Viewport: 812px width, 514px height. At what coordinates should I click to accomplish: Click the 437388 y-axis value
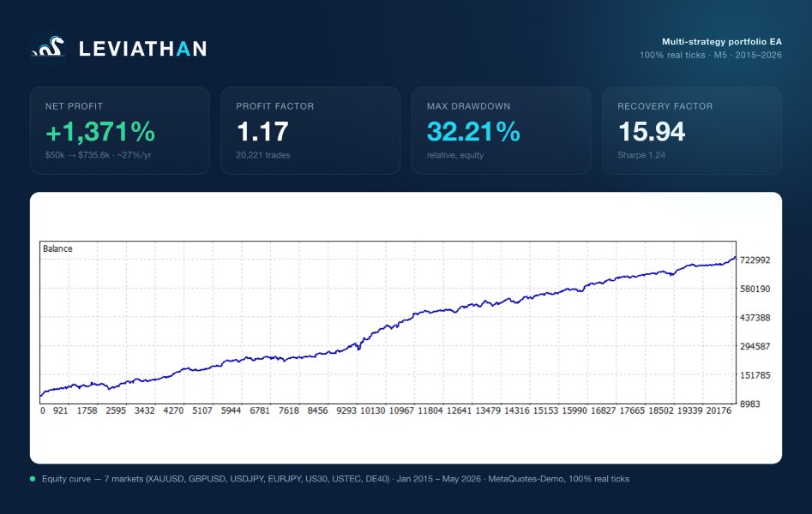click(x=755, y=317)
